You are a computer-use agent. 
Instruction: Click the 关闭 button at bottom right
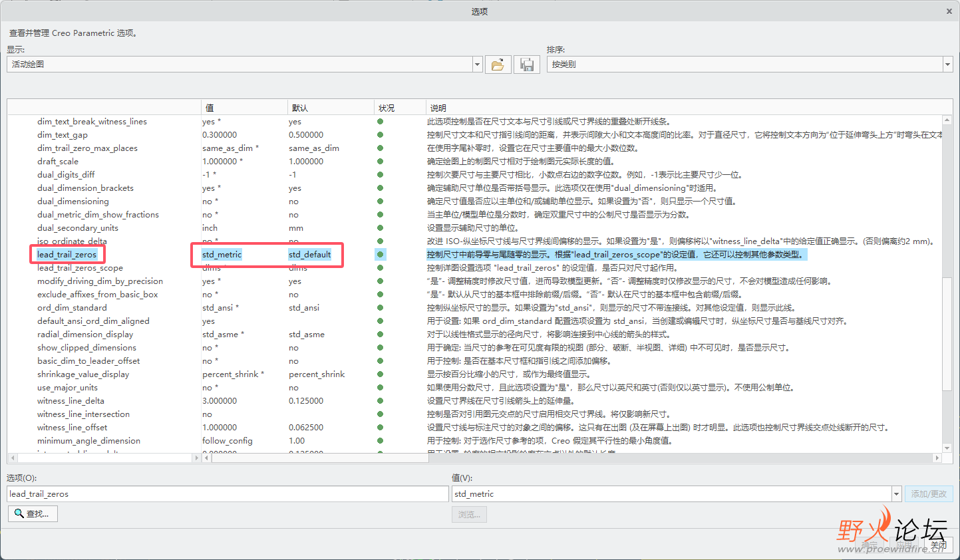[938, 545]
